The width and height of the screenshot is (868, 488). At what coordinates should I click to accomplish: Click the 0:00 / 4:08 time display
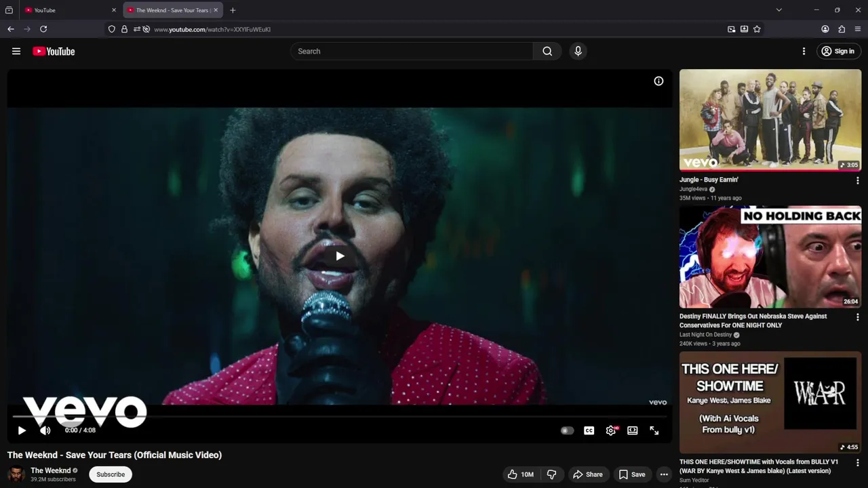80,430
